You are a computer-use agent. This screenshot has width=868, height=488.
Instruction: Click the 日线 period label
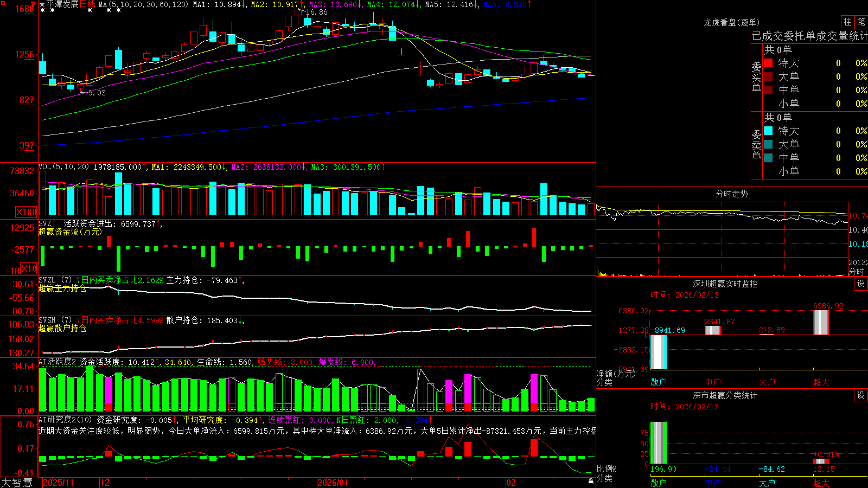pos(87,4)
